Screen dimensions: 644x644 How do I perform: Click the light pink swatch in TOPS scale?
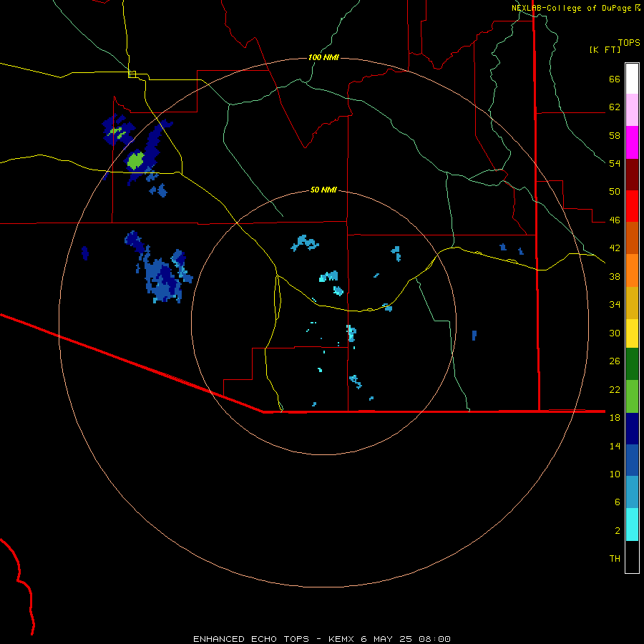(x=632, y=110)
